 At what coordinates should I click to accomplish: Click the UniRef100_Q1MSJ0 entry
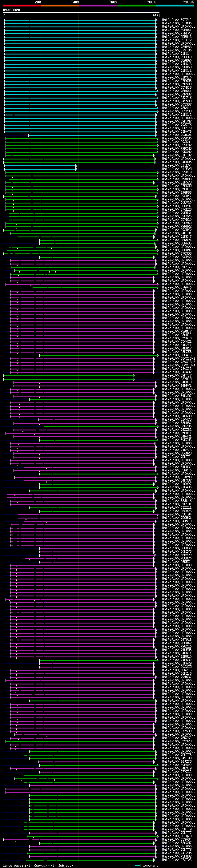[177, 78]
